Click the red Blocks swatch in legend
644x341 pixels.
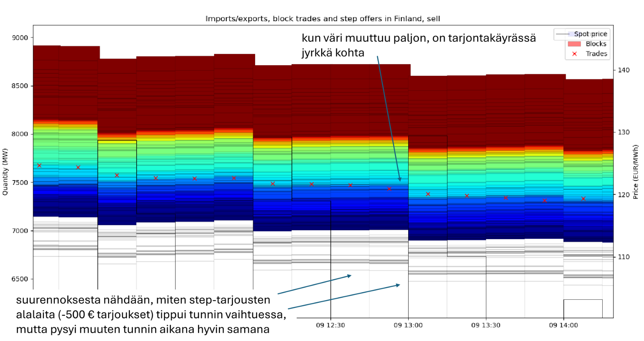pos(574,44)
